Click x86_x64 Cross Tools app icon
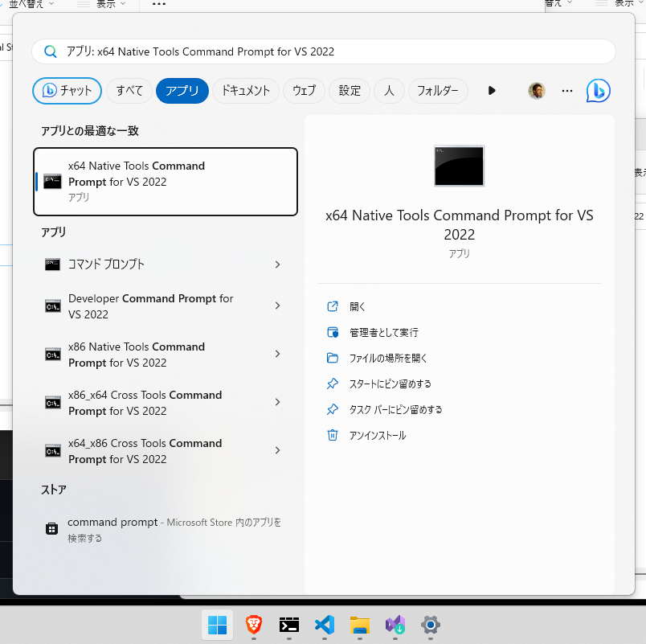The image size is (646, 644). click(53, 403)
